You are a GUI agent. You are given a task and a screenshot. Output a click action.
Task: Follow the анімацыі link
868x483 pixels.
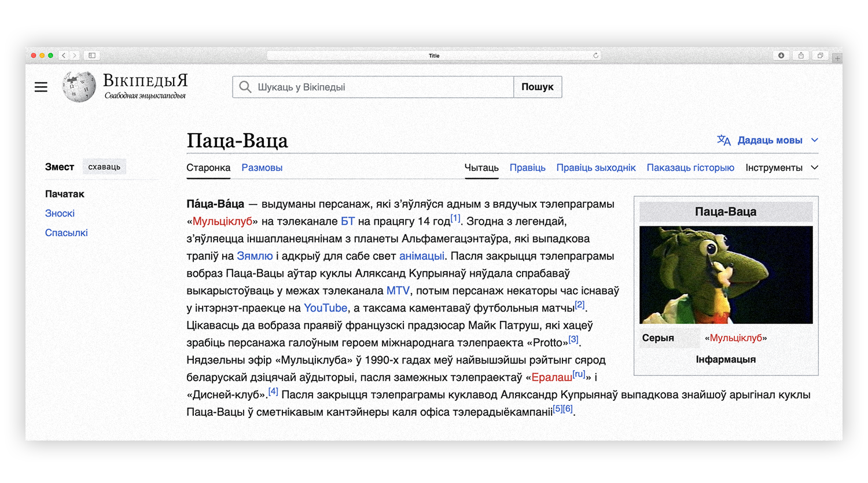point(422,256)
